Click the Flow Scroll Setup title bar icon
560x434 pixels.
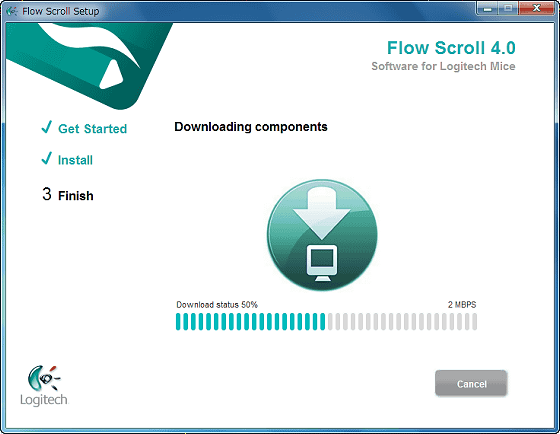click(12, 11)
